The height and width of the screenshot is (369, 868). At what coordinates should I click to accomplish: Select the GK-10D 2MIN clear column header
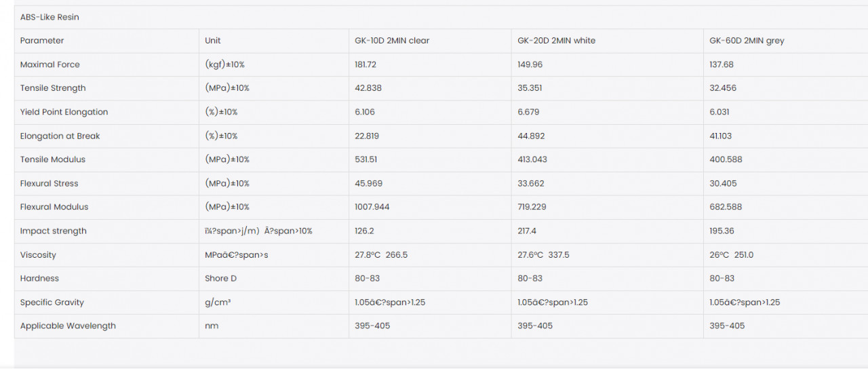[392, 41]
